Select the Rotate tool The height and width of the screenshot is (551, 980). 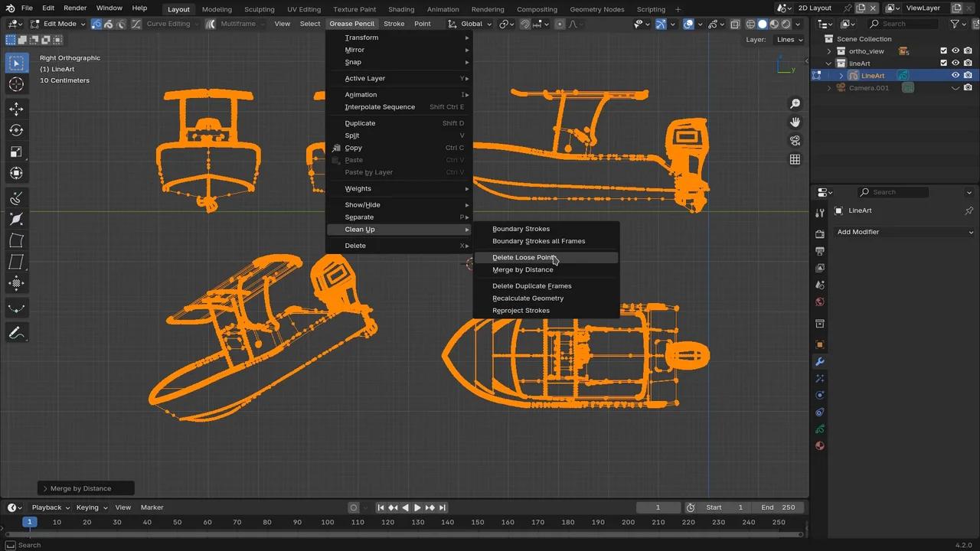17,130
